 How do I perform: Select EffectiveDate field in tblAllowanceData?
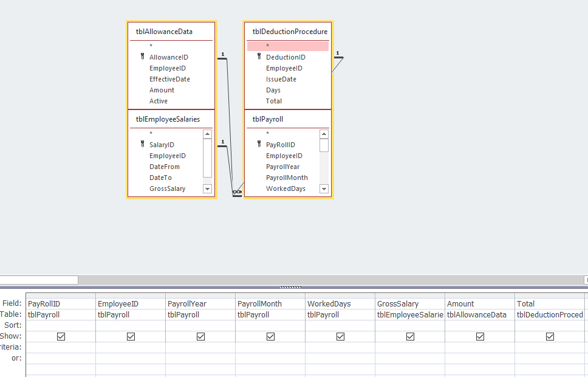coord(169,79)
